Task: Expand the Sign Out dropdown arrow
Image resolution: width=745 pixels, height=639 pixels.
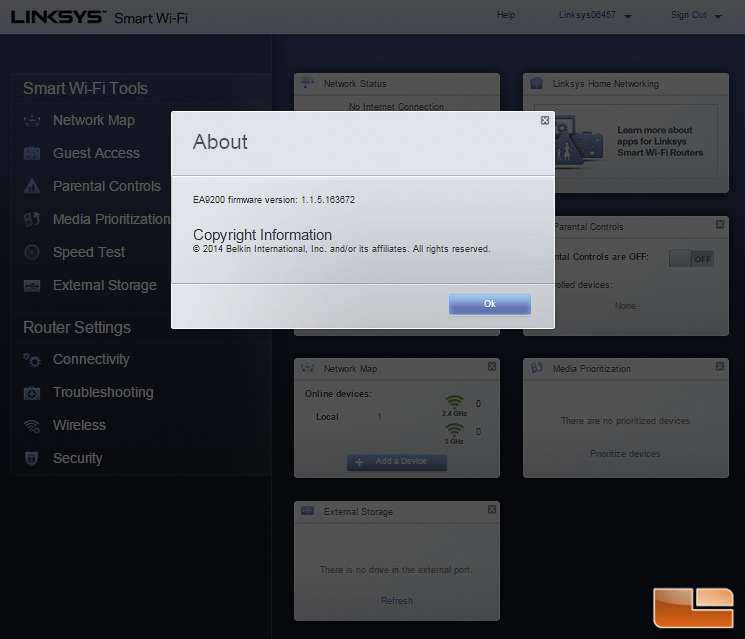Action: pyautogui.click(x=718, y=16)
